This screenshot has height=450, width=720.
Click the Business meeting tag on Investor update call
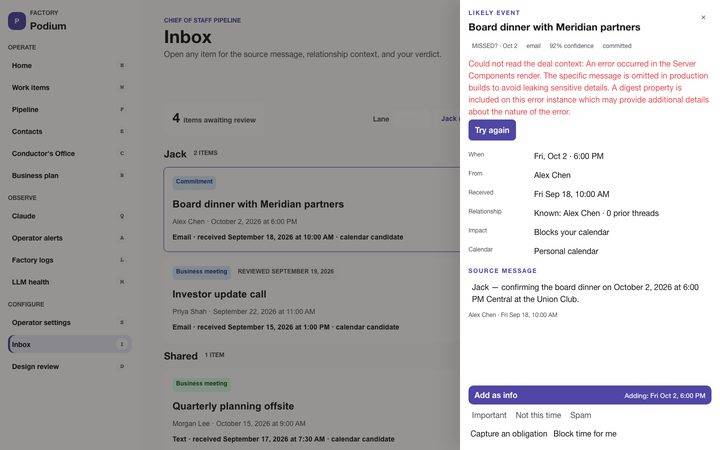[202, 272]
